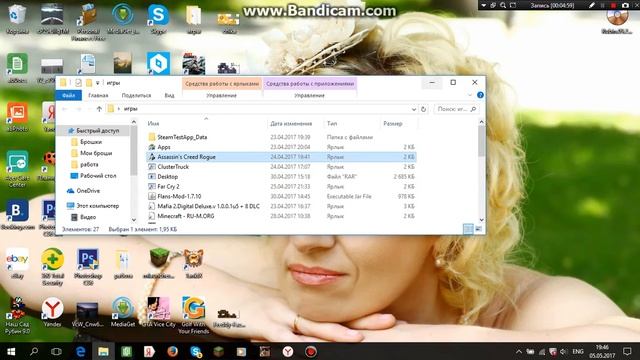
Task: Open the Файл ribbon tab
Action: [69, 95]
